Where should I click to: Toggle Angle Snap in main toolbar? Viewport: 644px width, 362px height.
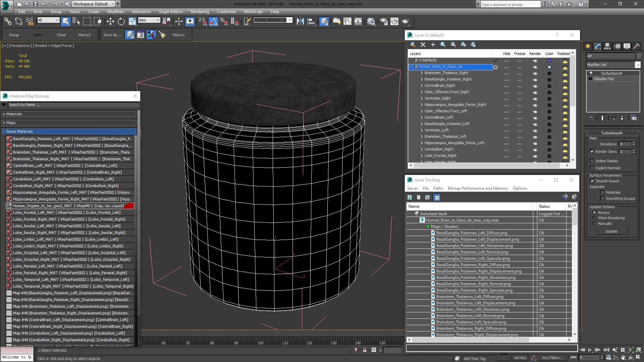213,21
